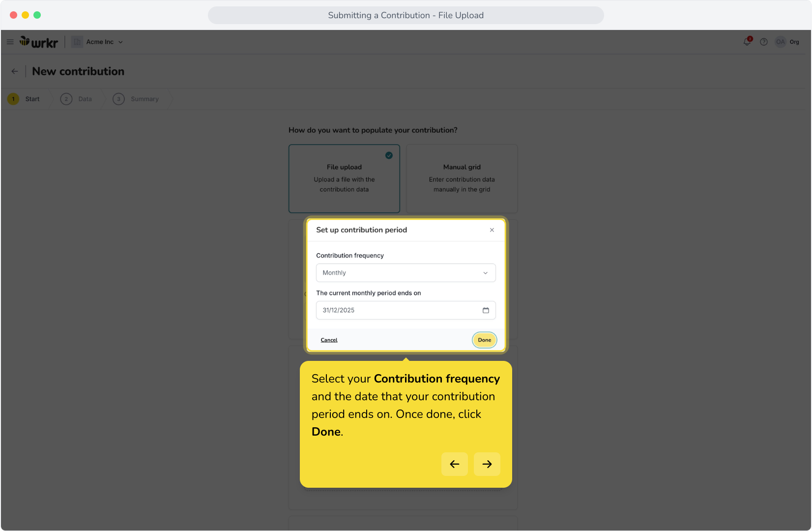This screenshot has height=531, width=812.
Task: Click the wrkr bee logo
Action: coord(39,42)
